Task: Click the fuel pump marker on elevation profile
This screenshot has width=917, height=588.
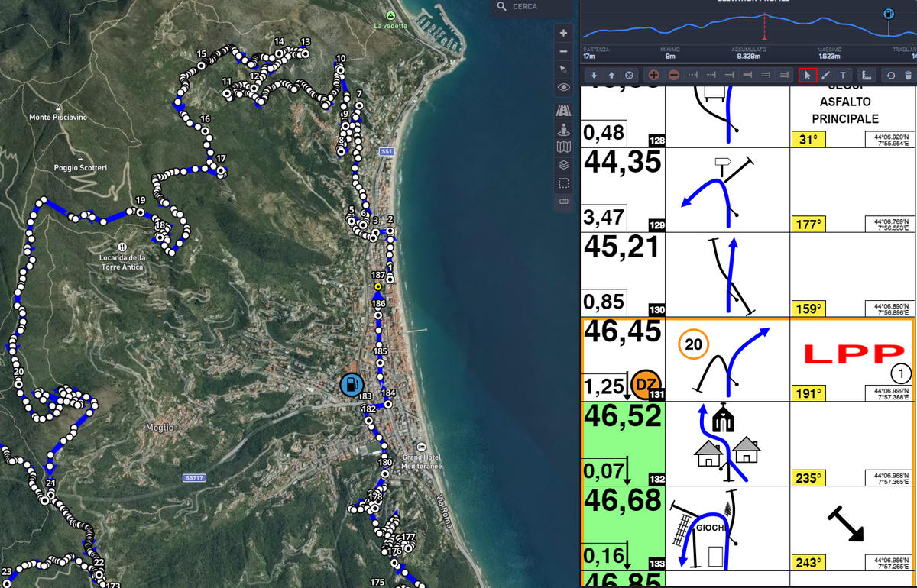Action: 889,14
